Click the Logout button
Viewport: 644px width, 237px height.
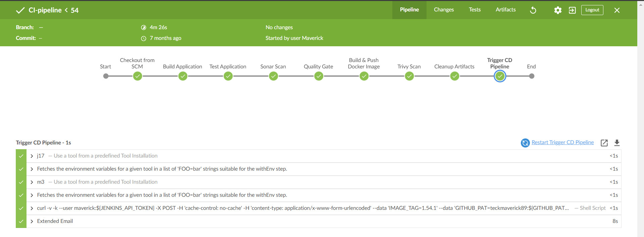(592, 10)
